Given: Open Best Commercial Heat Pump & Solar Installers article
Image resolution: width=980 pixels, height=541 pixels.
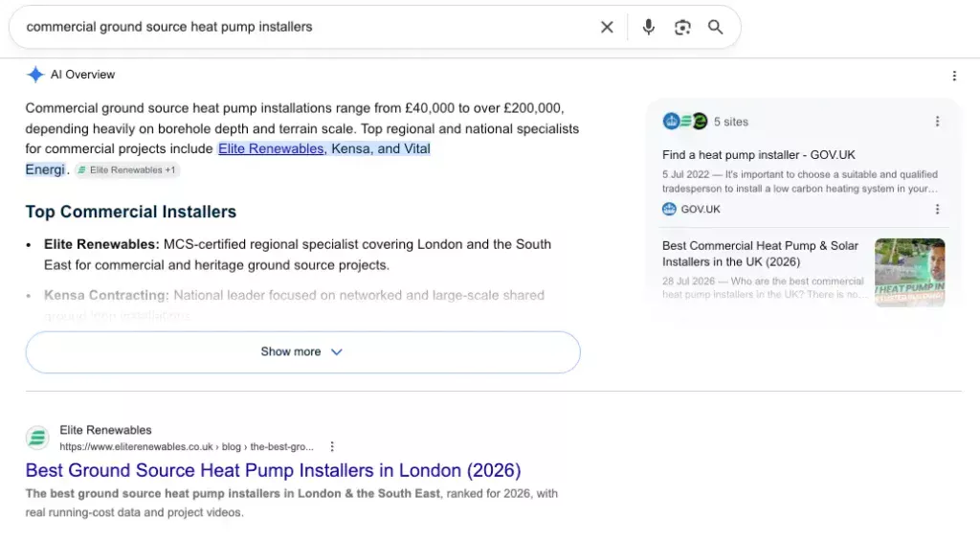Looking at the screenshot, I should pos(760,254).
